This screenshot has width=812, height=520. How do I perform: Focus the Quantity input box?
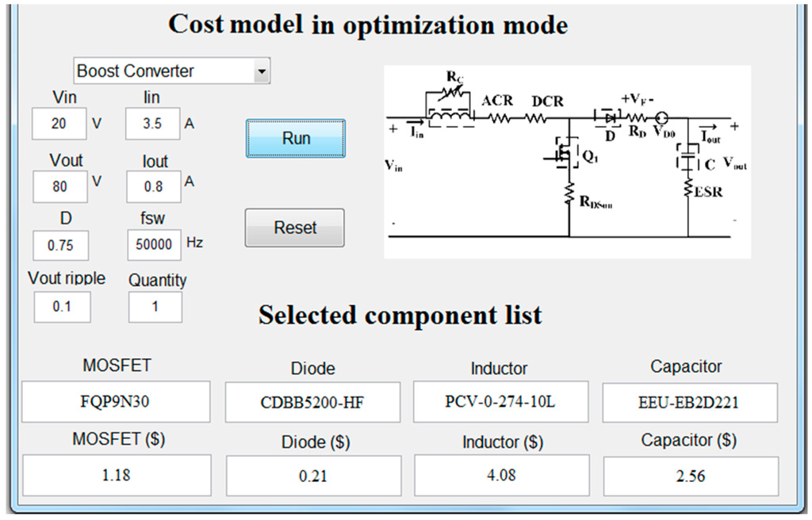click(x=155, y=307)
